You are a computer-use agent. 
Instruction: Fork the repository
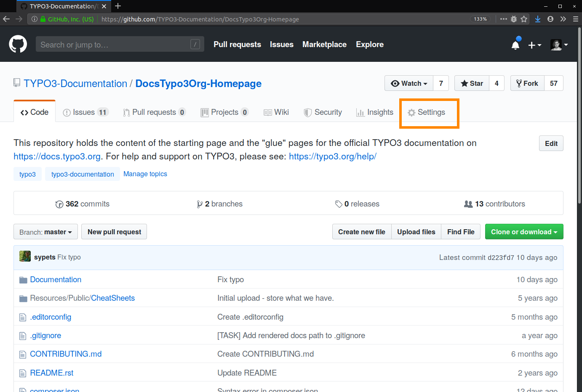pyautogui.click(x=527, y=83)
